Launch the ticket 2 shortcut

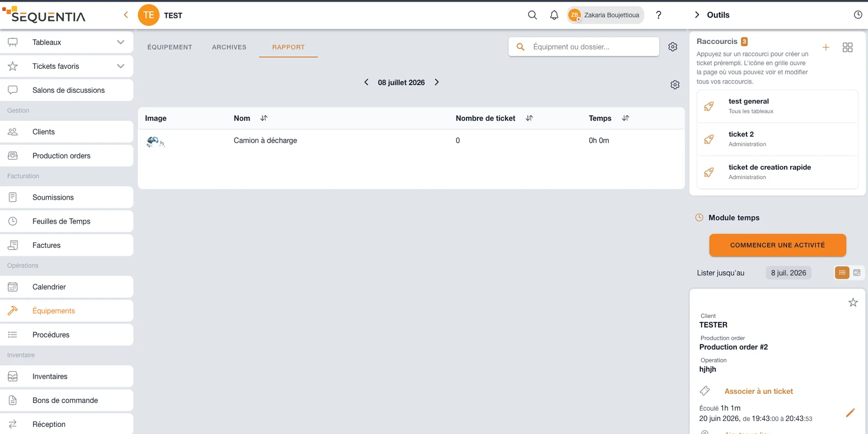(777, 139)
